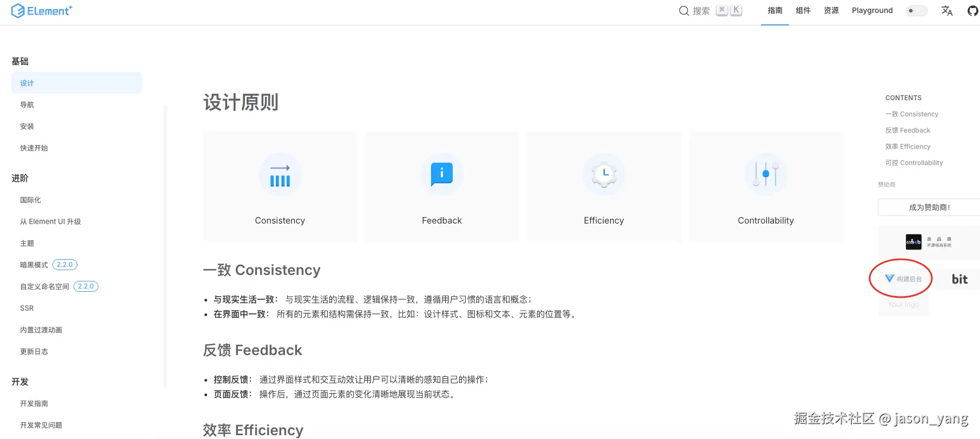The height and width of the screenshot is (439, 980).
Task: Select 设计 in the sidebar
Action: pyautogui.click(x=76, y=83)
